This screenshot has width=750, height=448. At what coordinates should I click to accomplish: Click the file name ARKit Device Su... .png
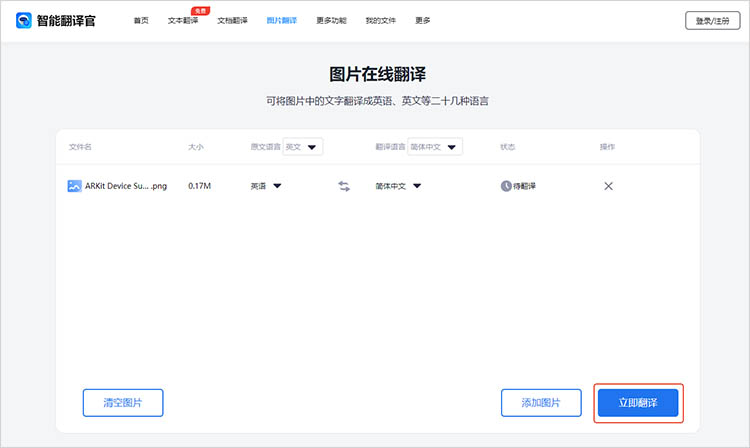(126, 186)
